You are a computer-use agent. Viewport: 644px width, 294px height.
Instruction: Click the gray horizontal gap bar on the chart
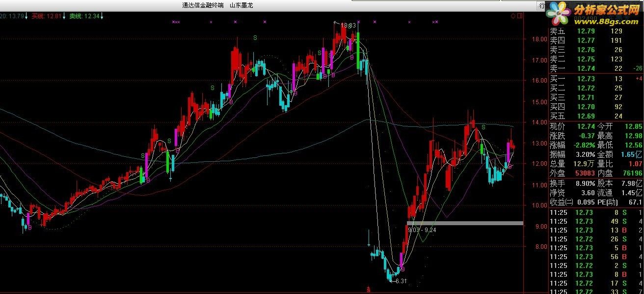click(x=465, y=223)
